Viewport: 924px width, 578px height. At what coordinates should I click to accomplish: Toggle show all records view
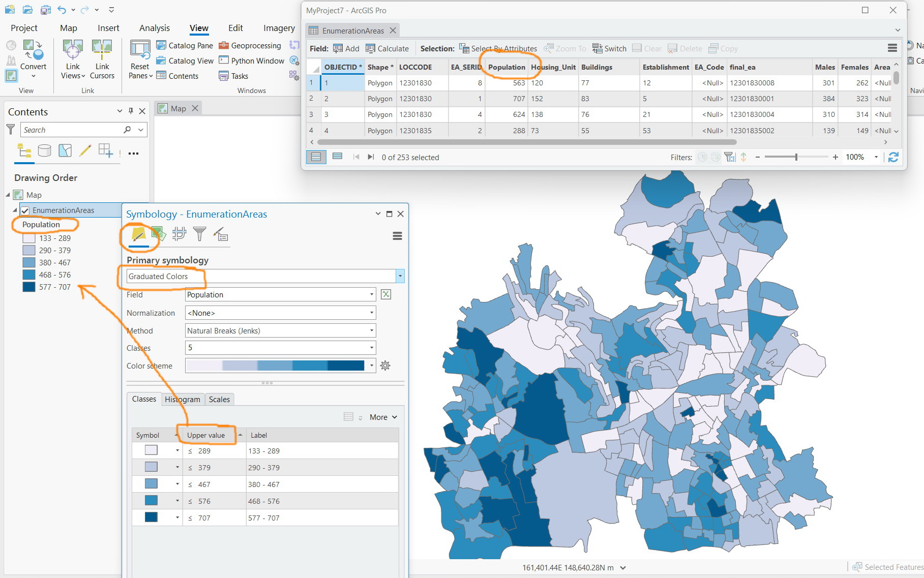pos(316,157)
